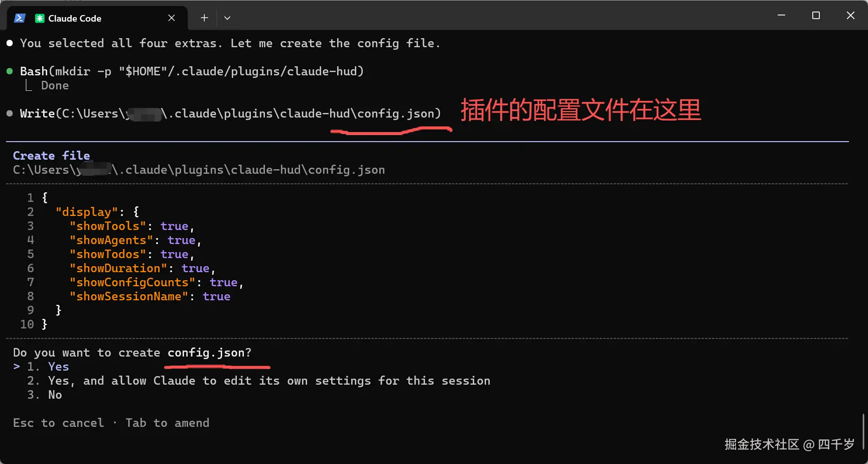The height and width of the screenshot is (464, 868).
Task: Click the Bash mkdir command line
Action: (192, 71)
